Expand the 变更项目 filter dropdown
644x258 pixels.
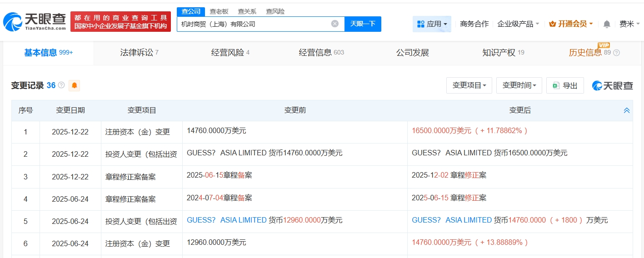[469, 85]
